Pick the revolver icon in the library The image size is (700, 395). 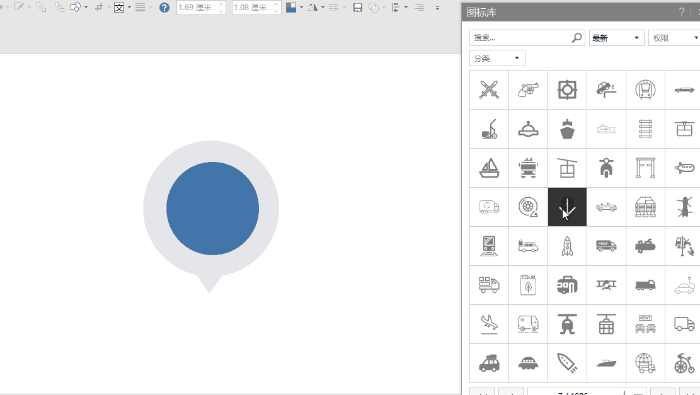pyautogui.click(x=528, y=90)
